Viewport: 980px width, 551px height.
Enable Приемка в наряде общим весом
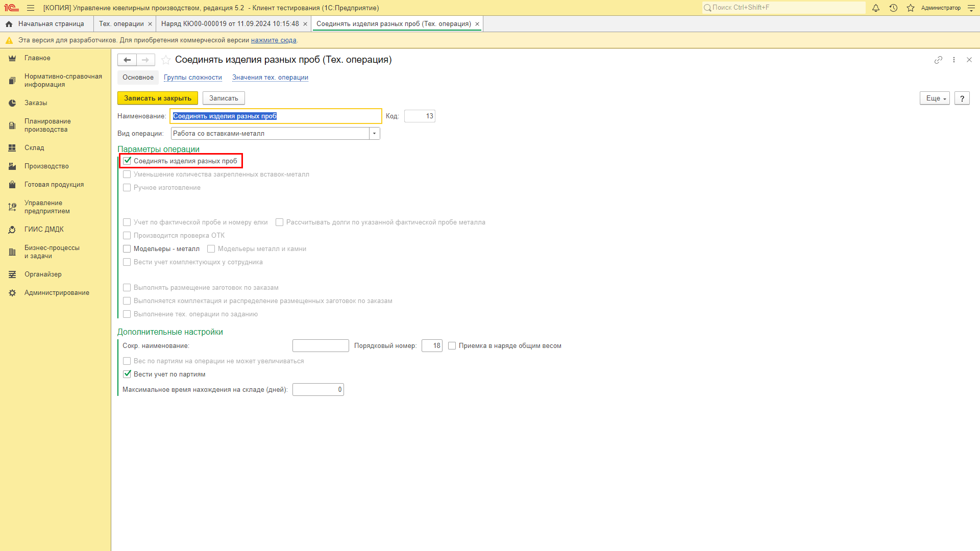[452, 346]
